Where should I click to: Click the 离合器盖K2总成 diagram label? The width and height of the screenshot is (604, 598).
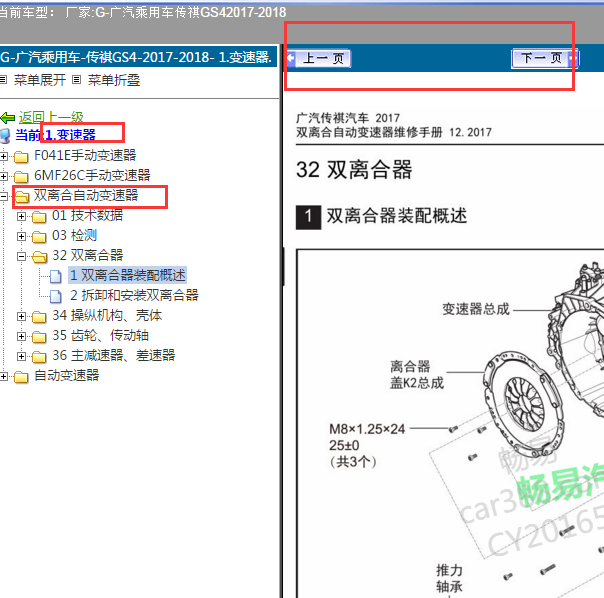pyautogui.click(x=417, y=375)
